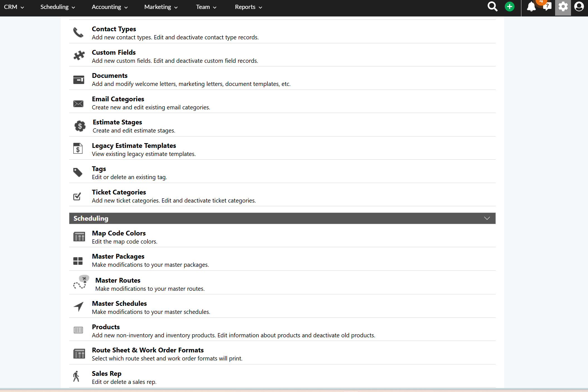
Task: Click the green plus add icon
Action: (510, 7)
